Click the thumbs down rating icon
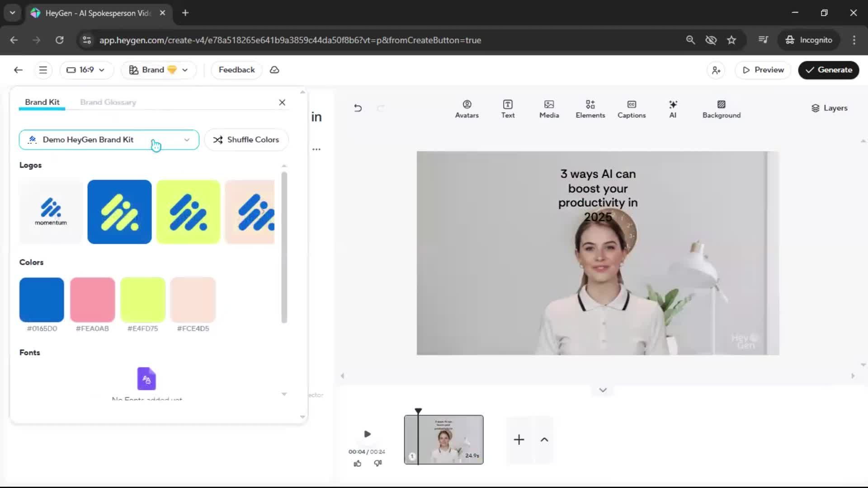 click(x=378, y=463)
